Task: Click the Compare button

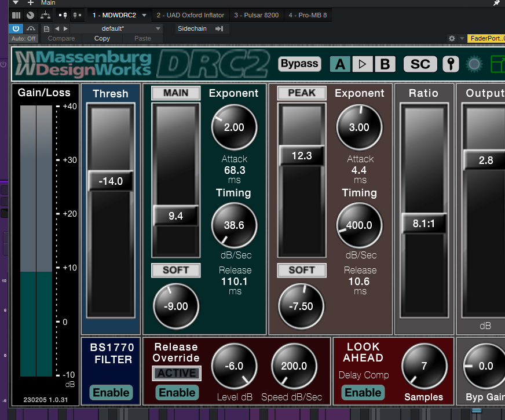Action: [x=61, y=38]
